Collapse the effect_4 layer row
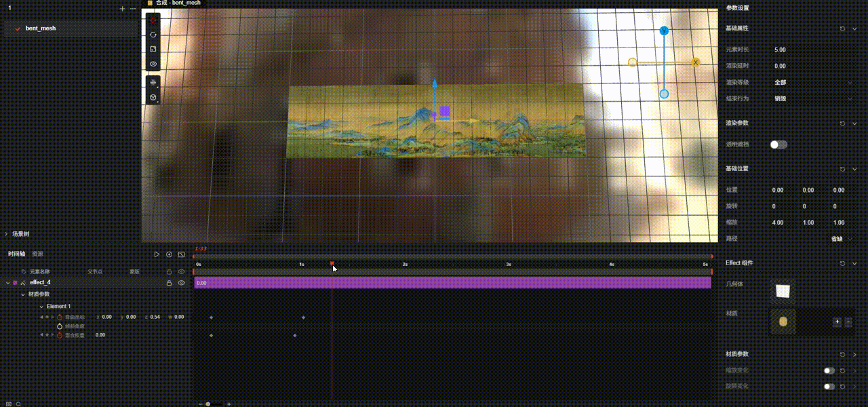This screenshot has height=407, width=868. click(7, 283)
